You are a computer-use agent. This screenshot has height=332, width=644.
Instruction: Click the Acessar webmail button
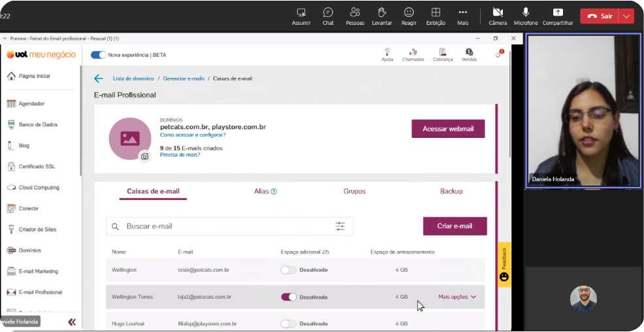coord(448,129)
